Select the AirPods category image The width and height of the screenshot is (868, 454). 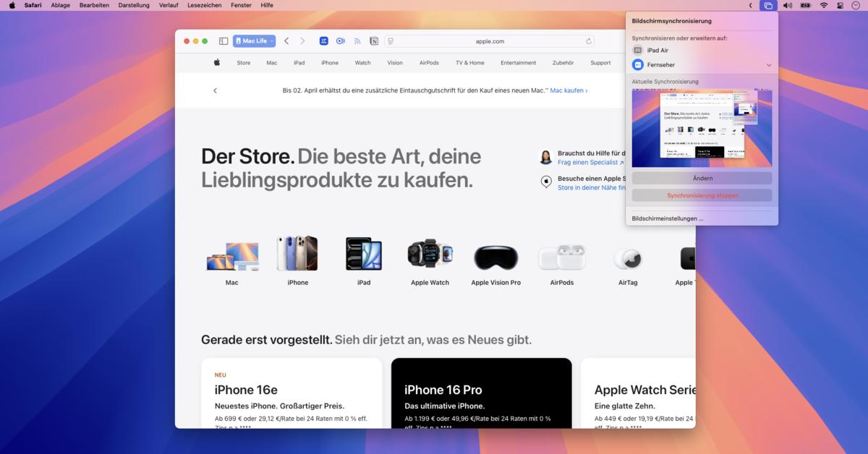562,257
